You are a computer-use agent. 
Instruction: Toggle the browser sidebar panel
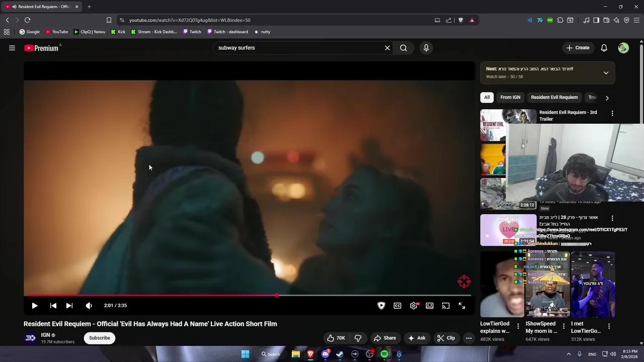point(596,20)
